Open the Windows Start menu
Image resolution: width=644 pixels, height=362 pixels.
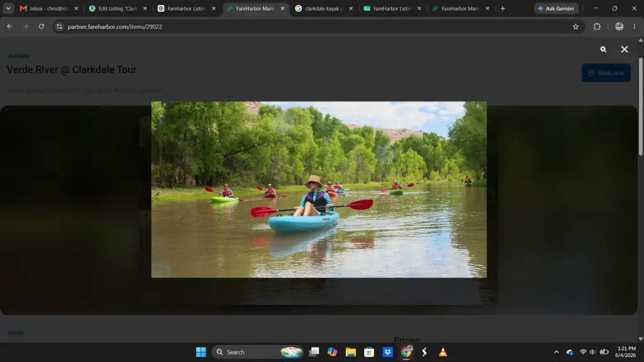click(201, 352)
